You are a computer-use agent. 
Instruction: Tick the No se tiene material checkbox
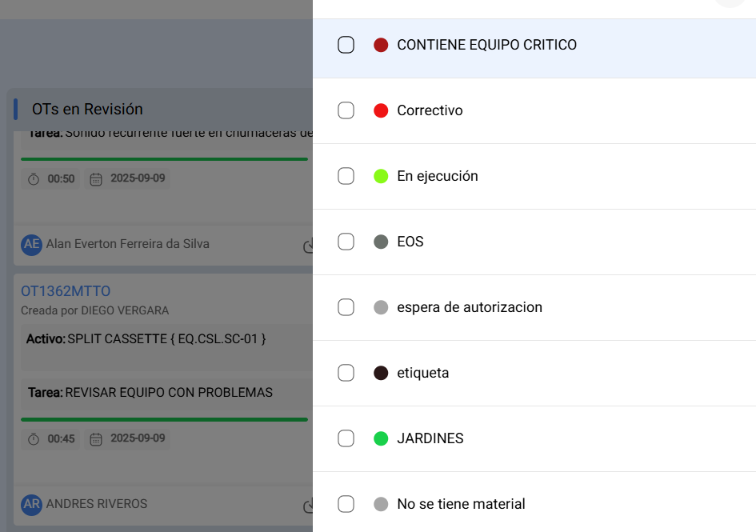click(x=346, y=504)
